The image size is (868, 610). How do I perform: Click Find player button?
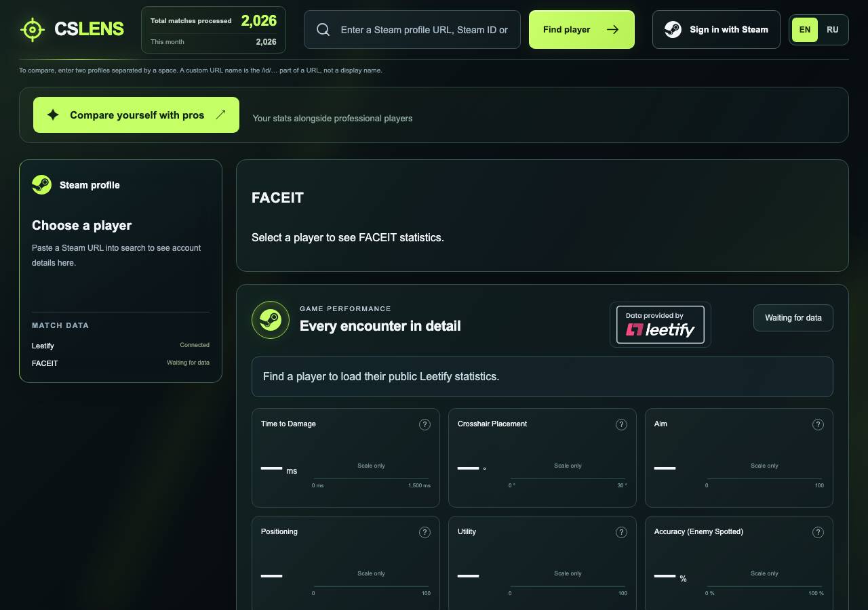582,30
